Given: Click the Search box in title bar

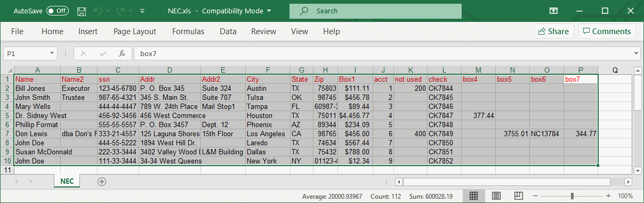Looking at the screenshot, I should click(x=375, y=11).
